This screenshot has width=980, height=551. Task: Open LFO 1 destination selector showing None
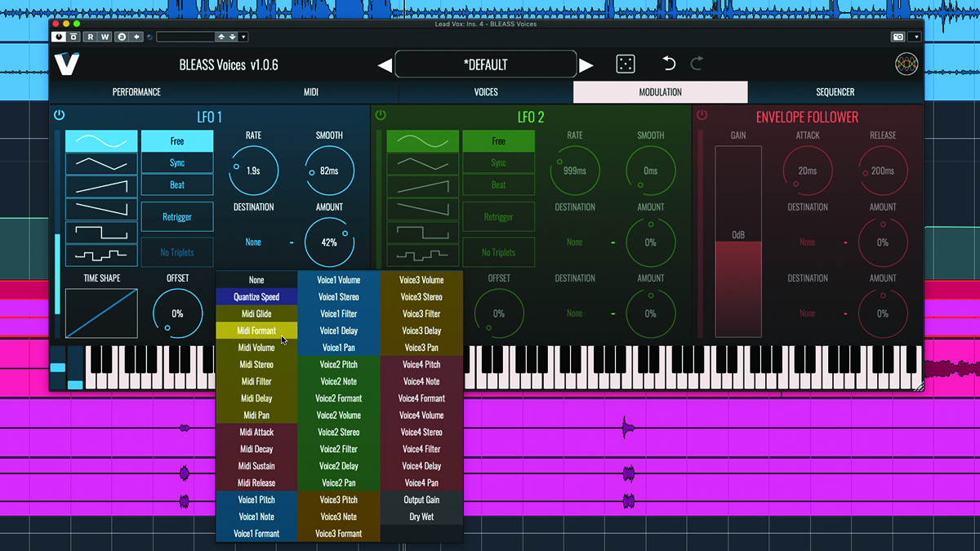pos(253,242)
